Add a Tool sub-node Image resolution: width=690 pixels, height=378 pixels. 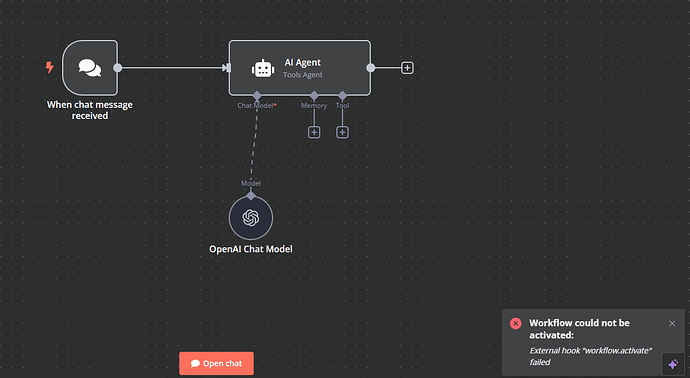click(342, 132)
